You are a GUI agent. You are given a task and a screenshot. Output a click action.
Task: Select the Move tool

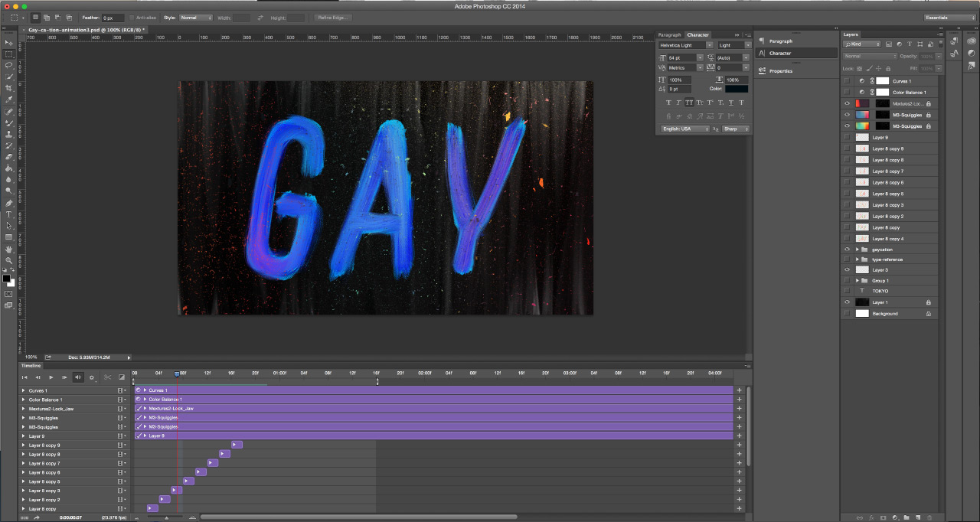[x=9, y=43]
